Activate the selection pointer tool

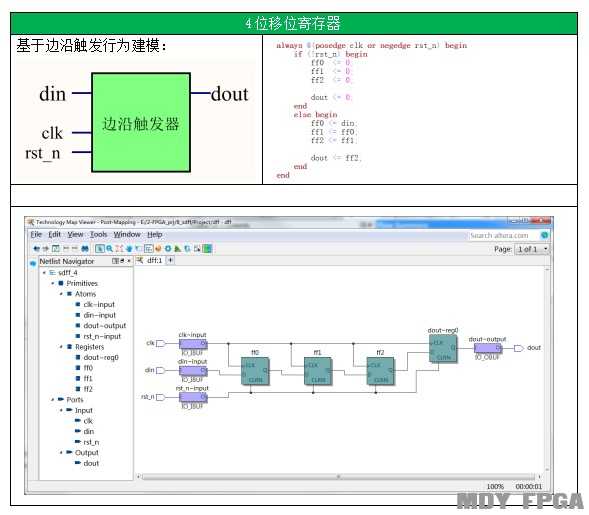[100, 249]
